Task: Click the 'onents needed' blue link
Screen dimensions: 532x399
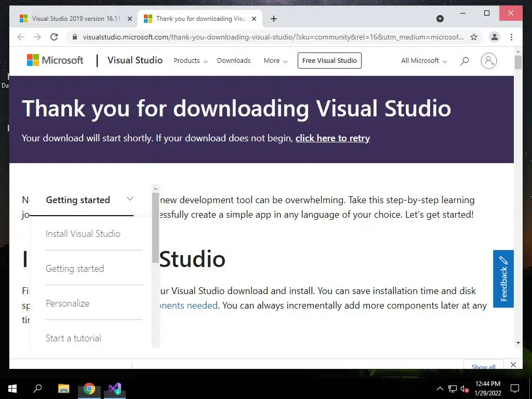Action: pyautogui.click(x=188, y=305)
